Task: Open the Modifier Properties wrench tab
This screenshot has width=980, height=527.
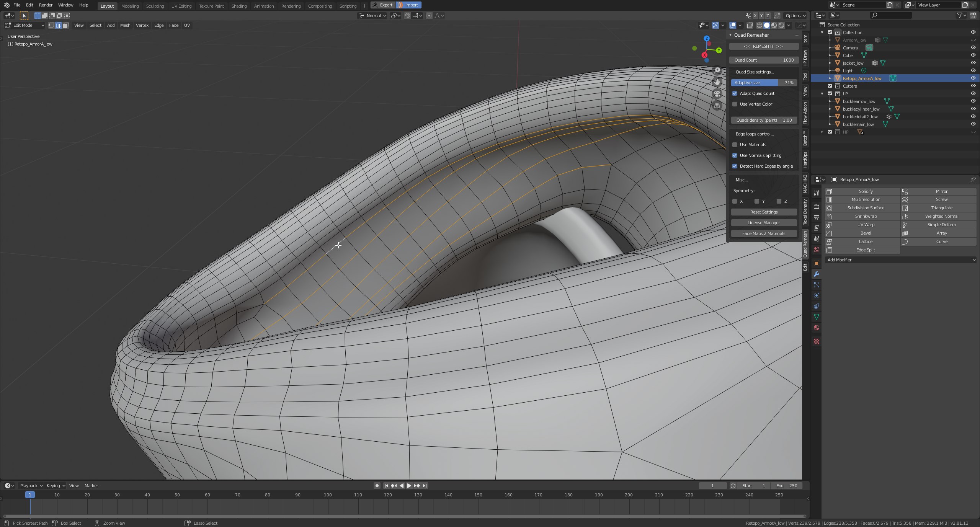Action: (x=817, y=274)
